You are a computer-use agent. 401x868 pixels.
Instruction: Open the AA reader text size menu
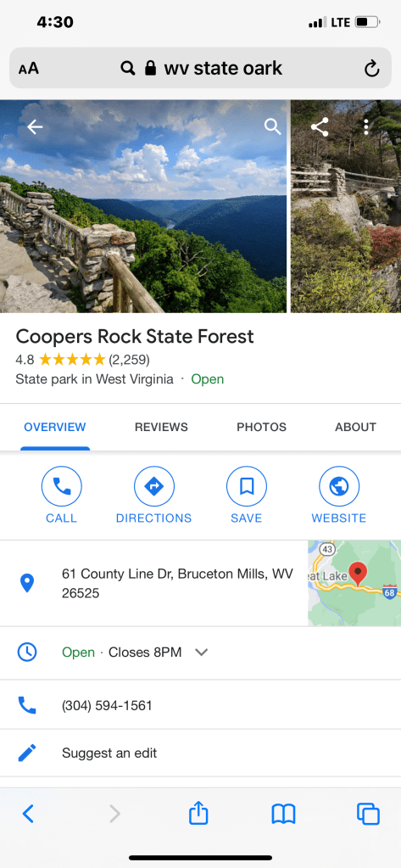29,69
